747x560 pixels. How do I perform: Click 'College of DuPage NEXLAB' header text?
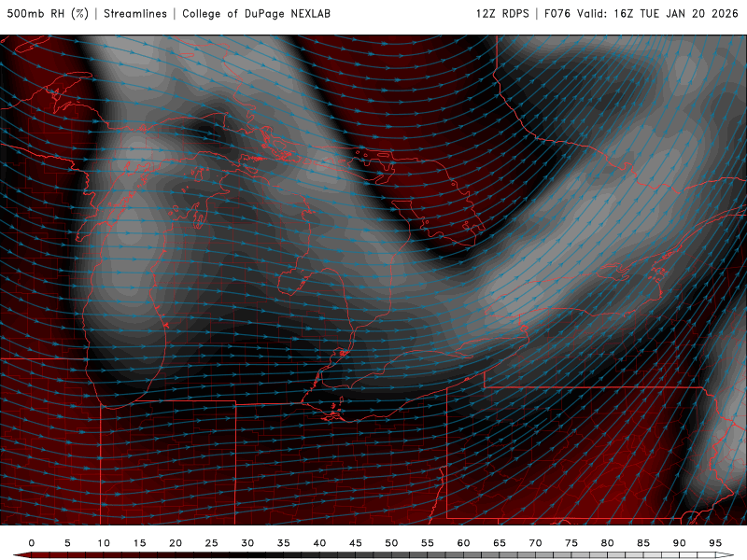tap(256, 13)
